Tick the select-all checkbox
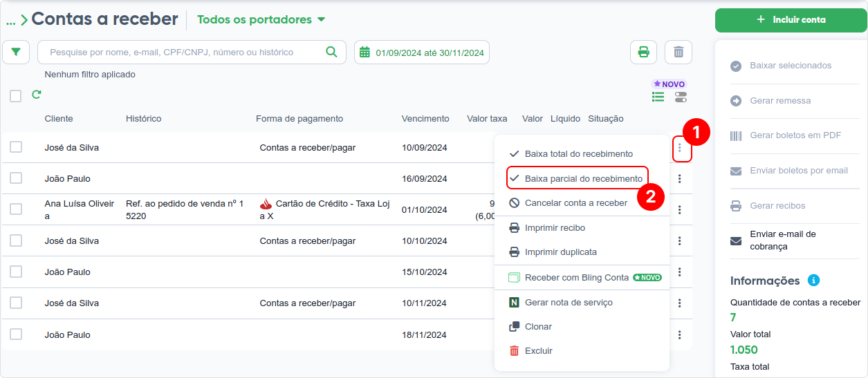Viewport: 868px width, 378px height. (16, 96)
